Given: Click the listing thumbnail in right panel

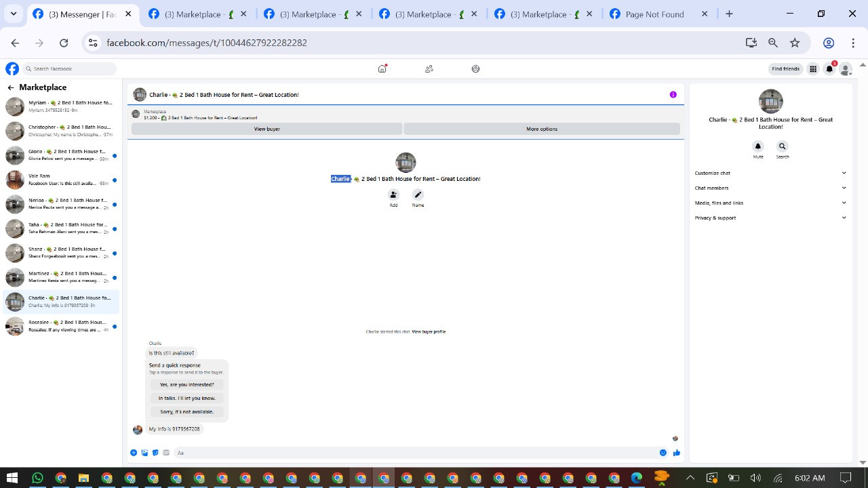Looking at the screenshot, I should [x=770, y=102].
